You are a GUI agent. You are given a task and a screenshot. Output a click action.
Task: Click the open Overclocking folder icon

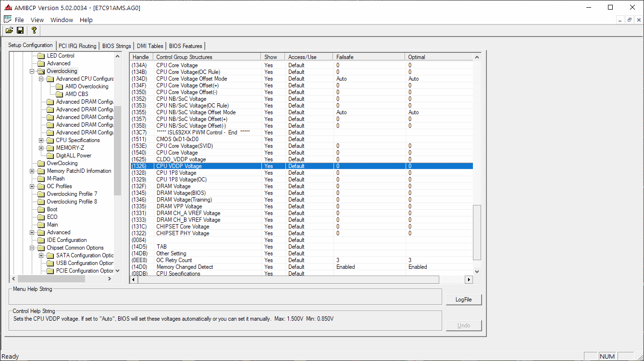point(41,71)
